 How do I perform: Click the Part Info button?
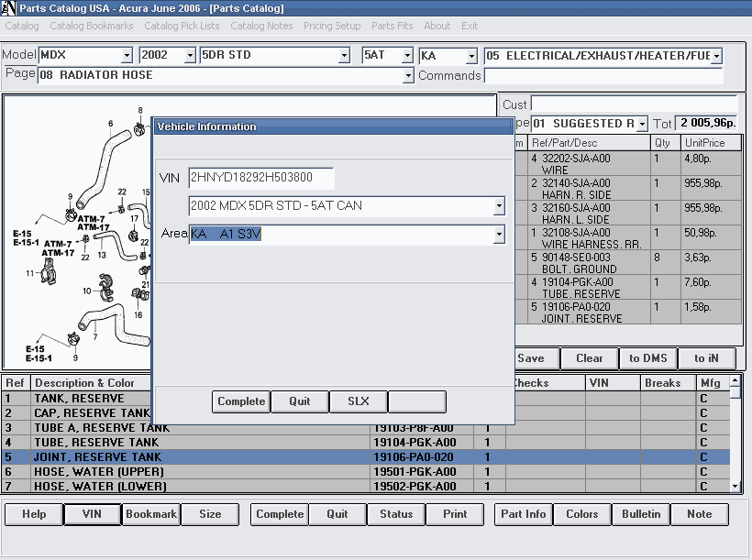pyautogui.click(x=524, y=514)
